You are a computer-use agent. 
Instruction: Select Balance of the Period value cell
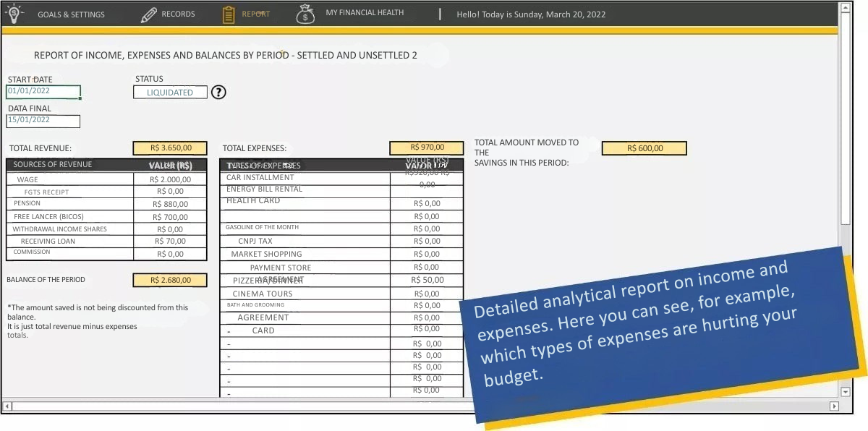[170, 280]
